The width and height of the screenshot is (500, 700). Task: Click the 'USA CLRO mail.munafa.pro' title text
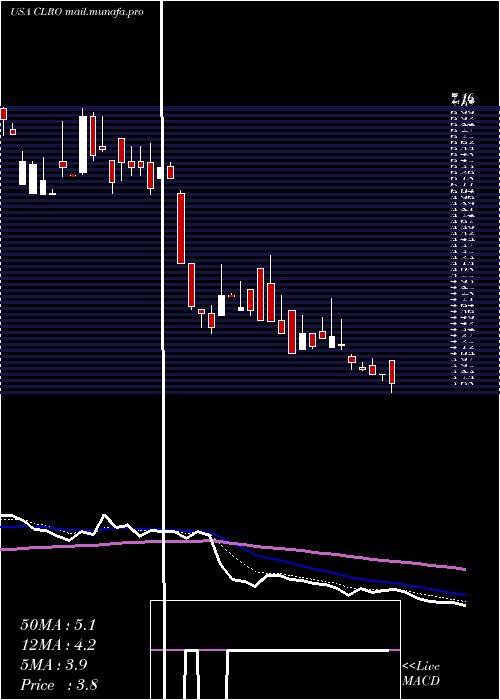[77, 12]
